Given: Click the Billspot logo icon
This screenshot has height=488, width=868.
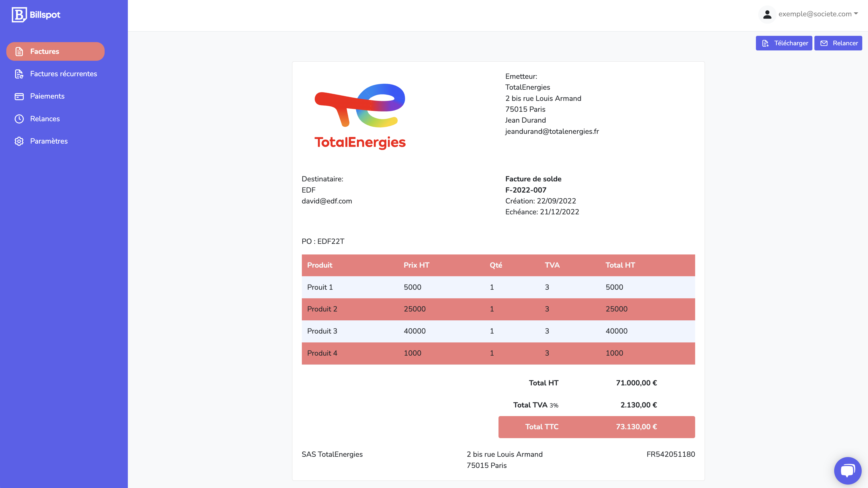Looking at the screenshot, I should point(19,15).
